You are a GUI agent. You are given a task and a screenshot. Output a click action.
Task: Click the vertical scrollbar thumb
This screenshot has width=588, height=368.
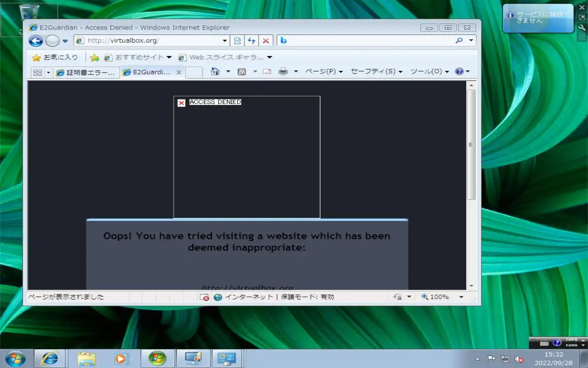tap(471, 144)
